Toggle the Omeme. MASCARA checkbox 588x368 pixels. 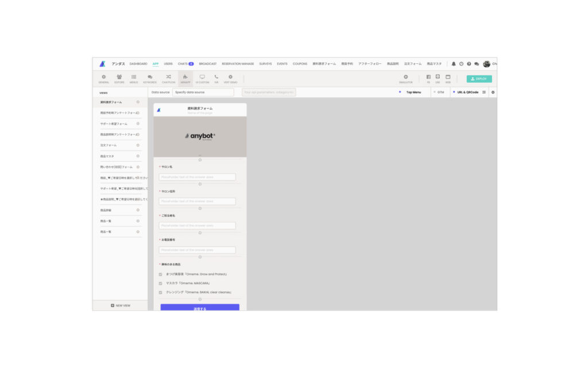pyautogui.click(x=160, y=283)
